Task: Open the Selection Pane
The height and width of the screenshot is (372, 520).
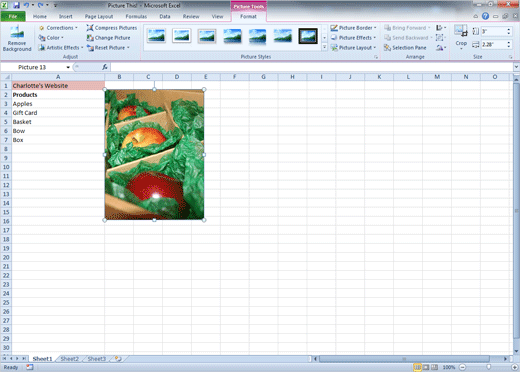Action: point(405,48)
